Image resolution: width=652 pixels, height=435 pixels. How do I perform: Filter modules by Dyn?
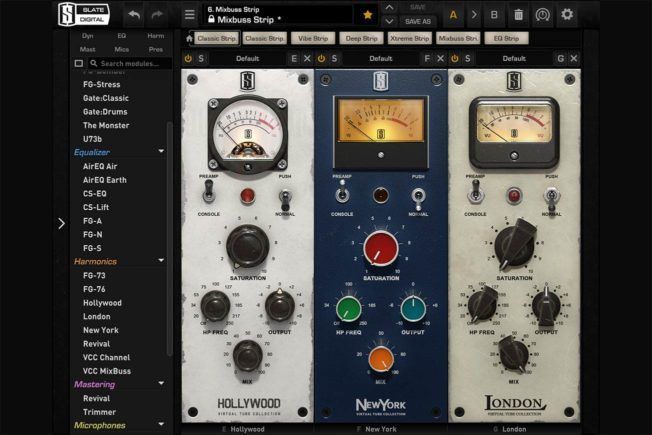pyautogui.click(x=87, y=36)
